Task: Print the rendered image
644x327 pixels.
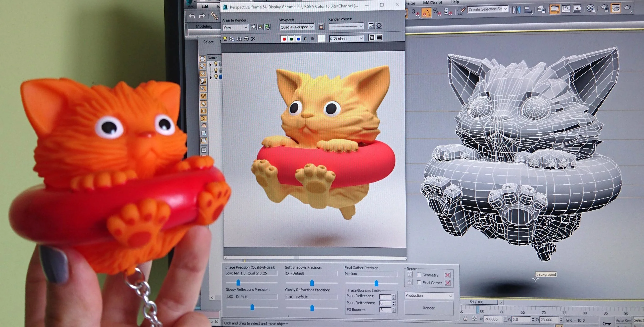Action: [246, 39]
